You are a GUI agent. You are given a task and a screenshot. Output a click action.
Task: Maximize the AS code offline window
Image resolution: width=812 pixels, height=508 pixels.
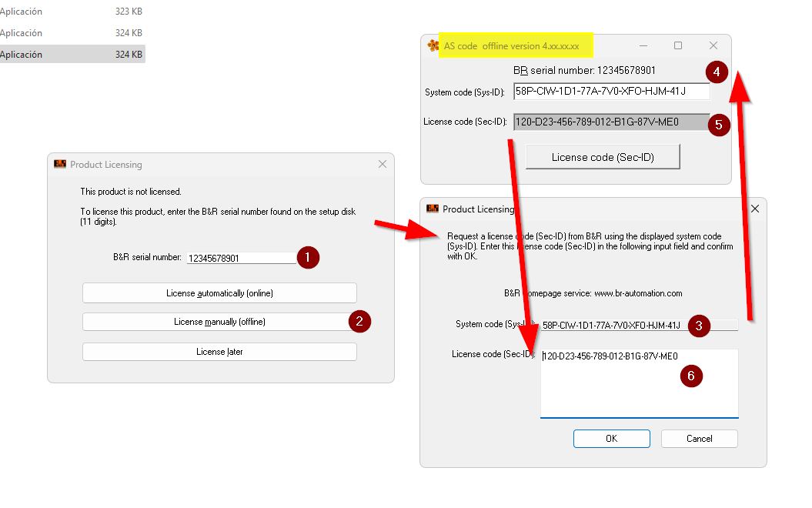coord(678,45)
